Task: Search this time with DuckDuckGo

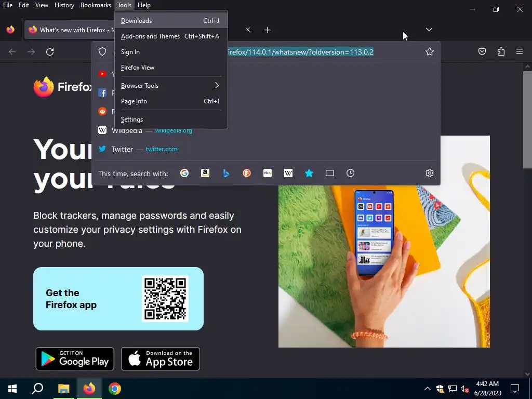Action: [247, 174]
